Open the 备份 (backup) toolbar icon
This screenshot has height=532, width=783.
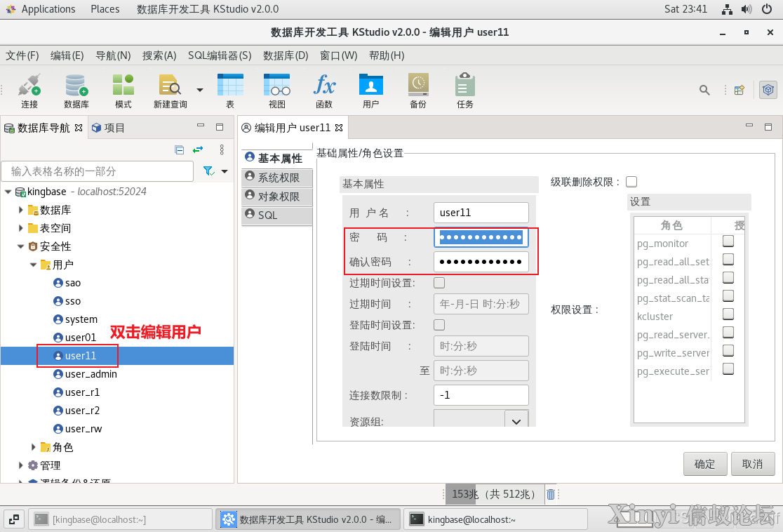[x=418, y=91]
